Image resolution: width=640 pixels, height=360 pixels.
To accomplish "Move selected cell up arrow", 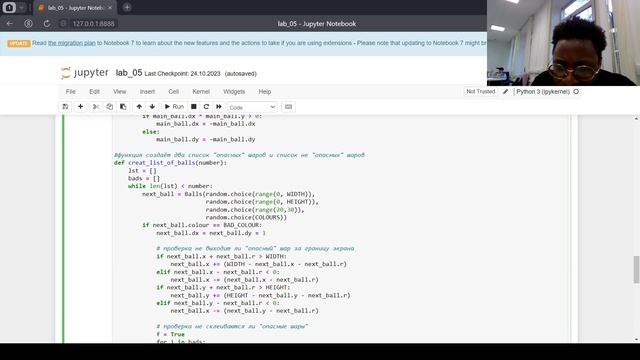I will [139, 107].
